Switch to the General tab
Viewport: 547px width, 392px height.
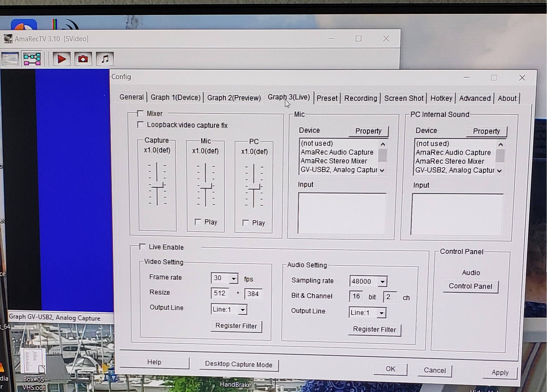coord(131,97)
